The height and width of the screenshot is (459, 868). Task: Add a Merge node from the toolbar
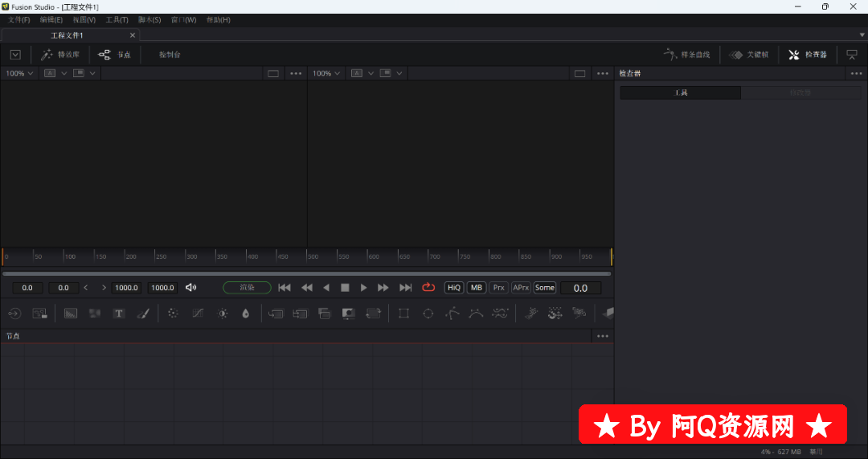(x=276, y=314)
